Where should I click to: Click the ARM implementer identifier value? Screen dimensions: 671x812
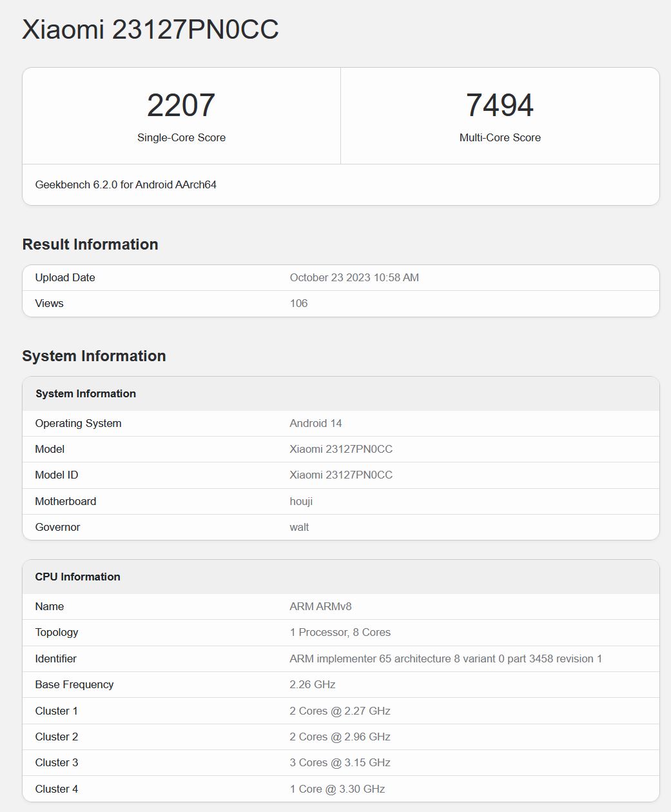point(445,659)
